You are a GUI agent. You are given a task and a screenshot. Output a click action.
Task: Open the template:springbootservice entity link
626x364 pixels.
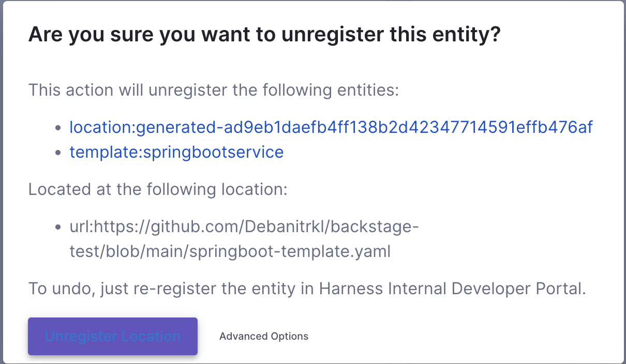[176, 152]
